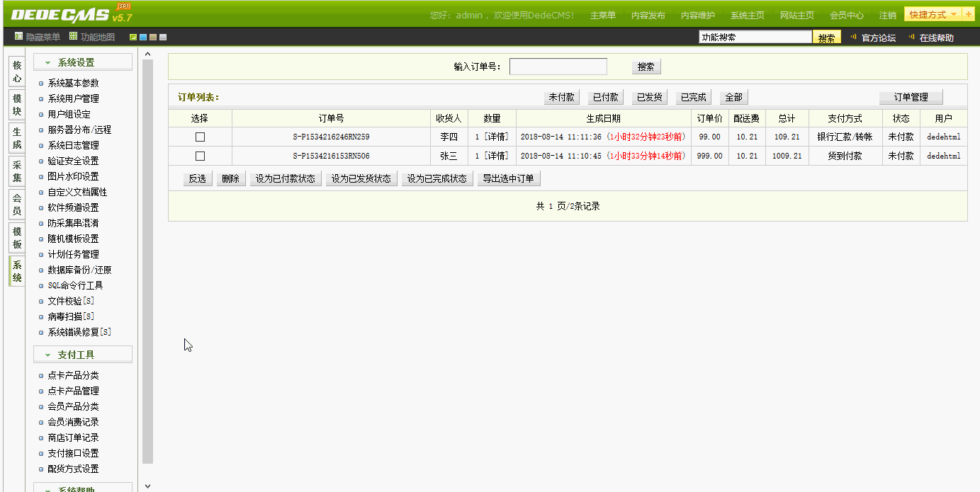
Task: Switch to the 会员 member module icon
Action: click(x=16, y=204)
